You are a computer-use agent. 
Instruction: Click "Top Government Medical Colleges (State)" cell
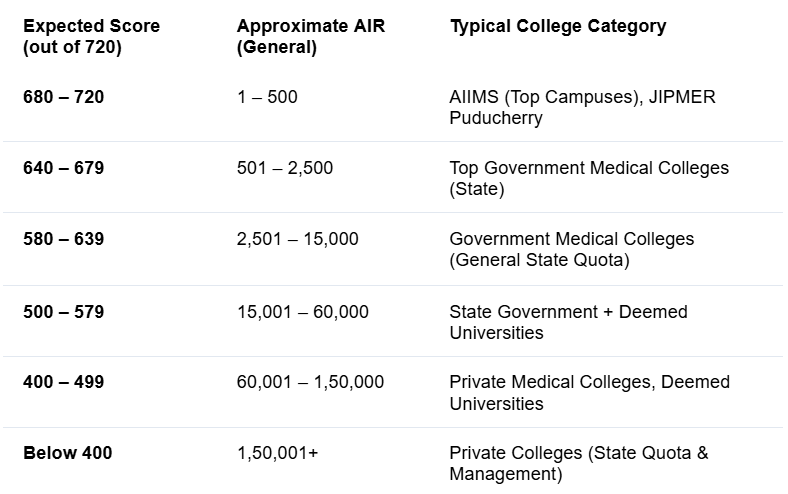[589, 178]
